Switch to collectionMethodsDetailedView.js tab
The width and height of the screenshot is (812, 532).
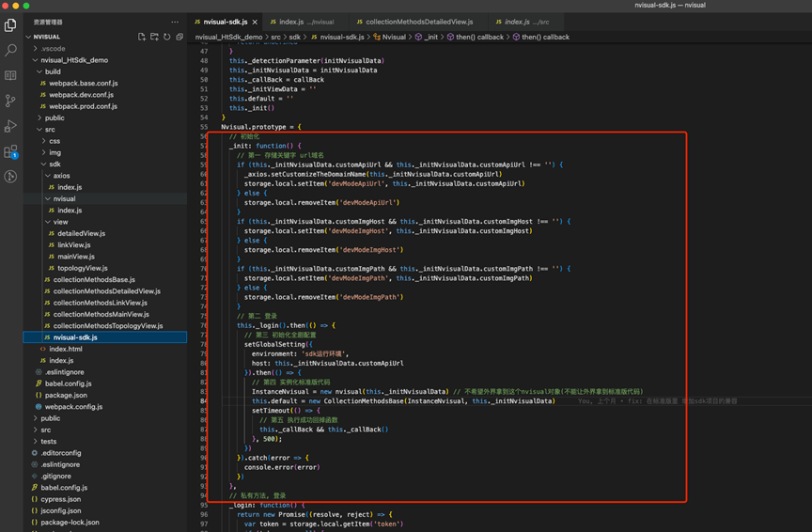click(x=419, y=22)
